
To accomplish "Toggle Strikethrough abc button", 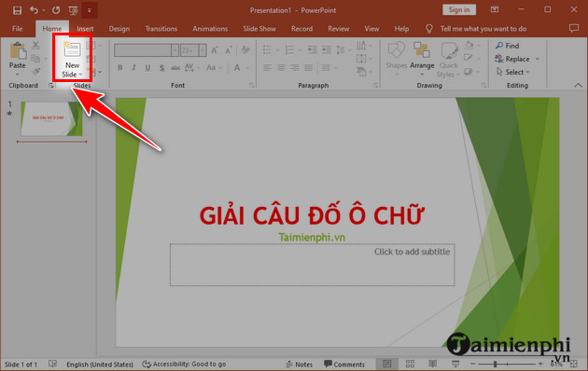I will [175, 68].
